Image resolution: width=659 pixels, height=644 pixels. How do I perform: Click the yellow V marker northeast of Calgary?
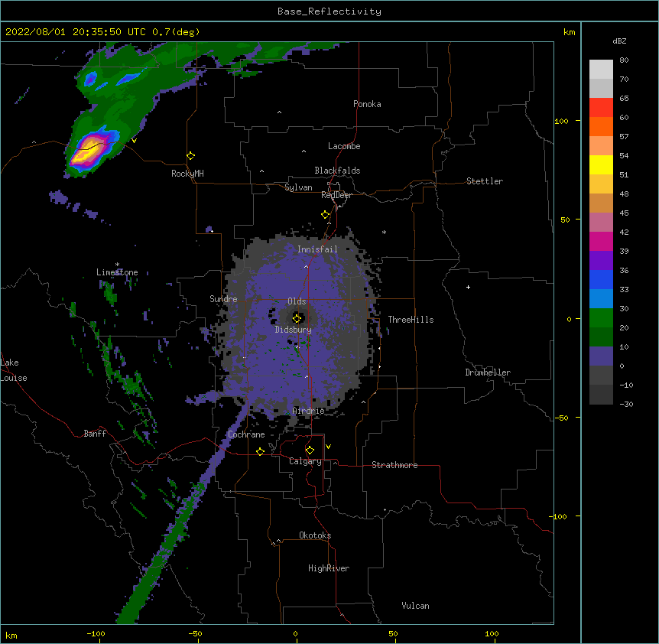[x=328, y=447]
